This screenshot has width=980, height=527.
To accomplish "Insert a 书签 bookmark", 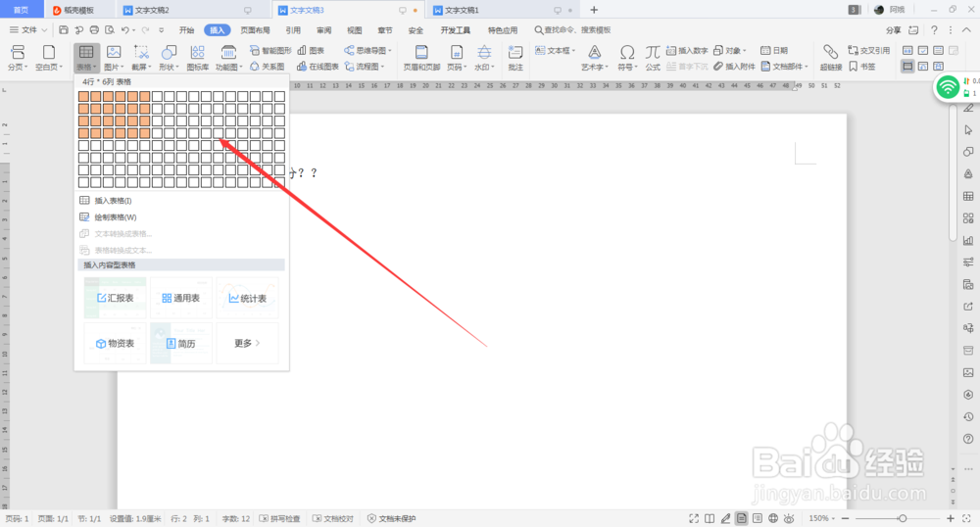I will tap(861, 67).
